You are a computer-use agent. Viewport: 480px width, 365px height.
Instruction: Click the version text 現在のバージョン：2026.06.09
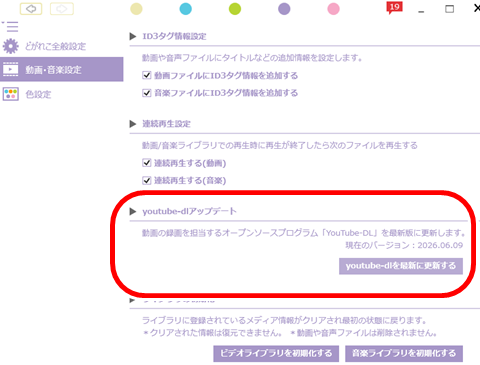tap(404, 245)
